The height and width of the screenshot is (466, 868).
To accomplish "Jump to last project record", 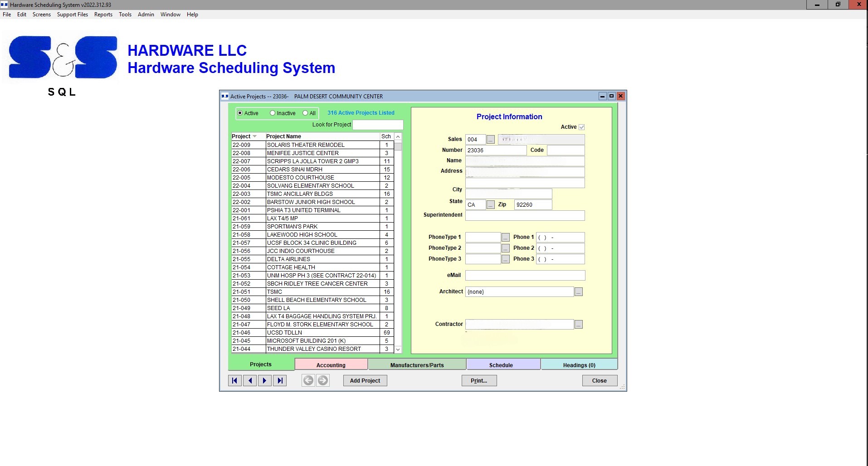I will coord(280,381).
